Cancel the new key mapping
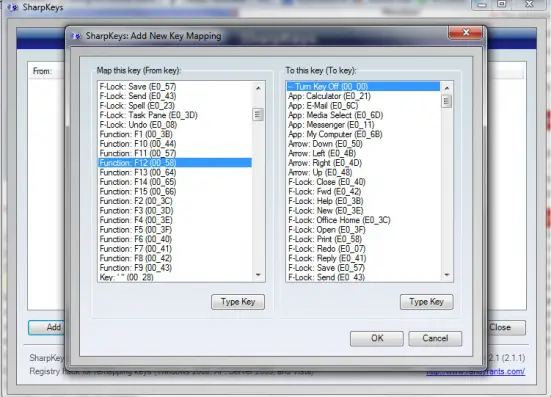The image size is (551, 397). click(x=435, y=338)
